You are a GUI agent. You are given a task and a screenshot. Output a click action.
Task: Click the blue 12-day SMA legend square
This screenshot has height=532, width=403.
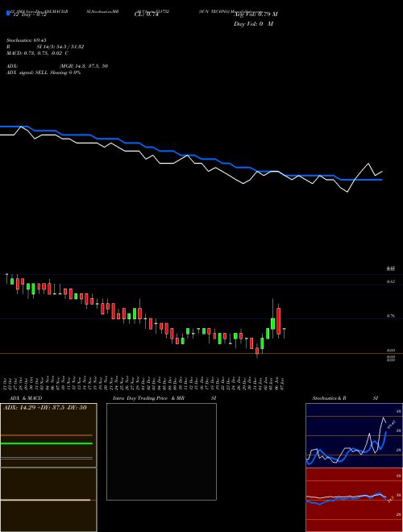click(x=8, y=13)
